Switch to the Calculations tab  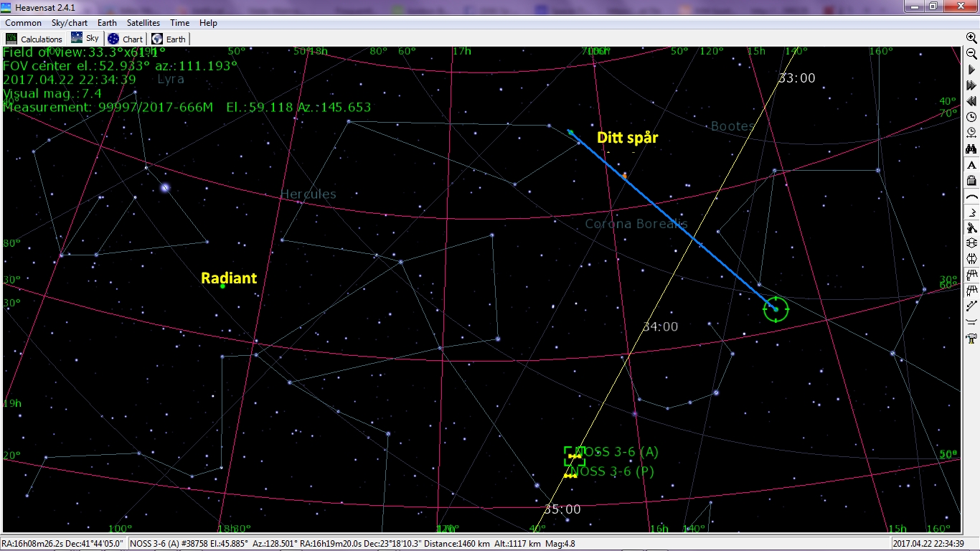(x=34, y=39)
